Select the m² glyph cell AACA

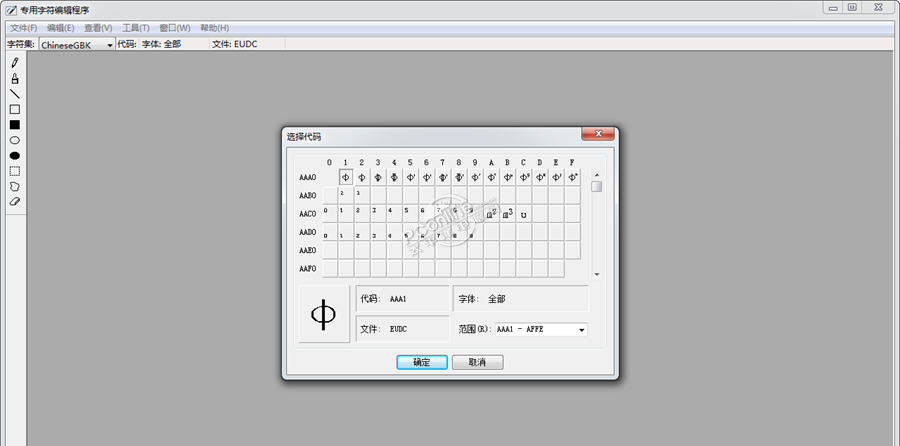click(x=491, y=214)
